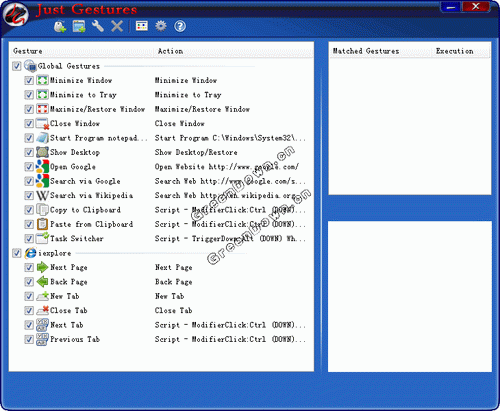
Task: Uncheck the Previous Tab checkbox
Action: pos(29,339)
